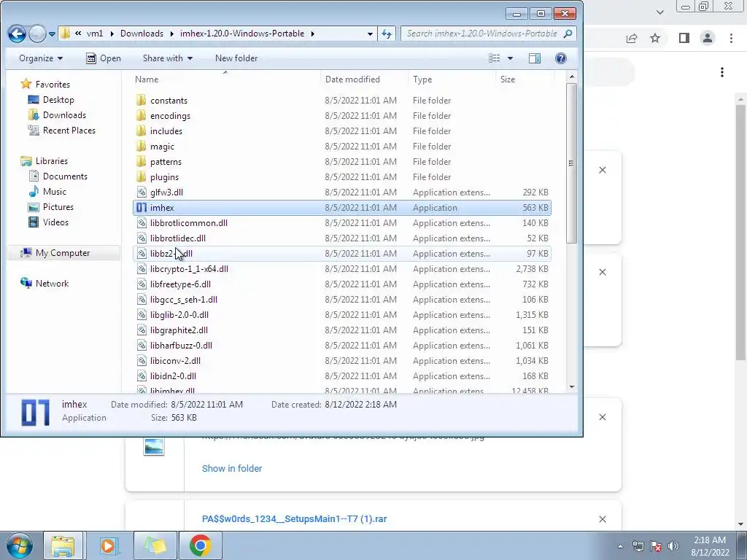The width and height of the screenshot is (747, 560).
Task: Select Videos library
Action: pos(55,222)
